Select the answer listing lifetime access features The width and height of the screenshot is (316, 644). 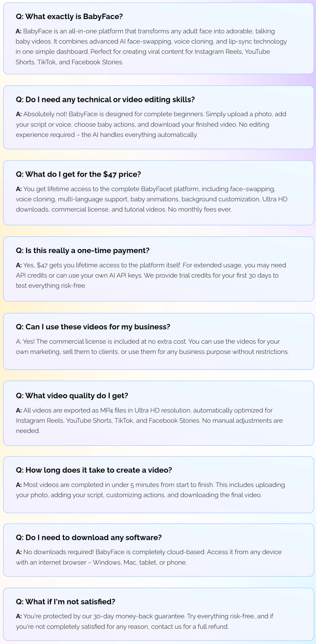[151, 199]
